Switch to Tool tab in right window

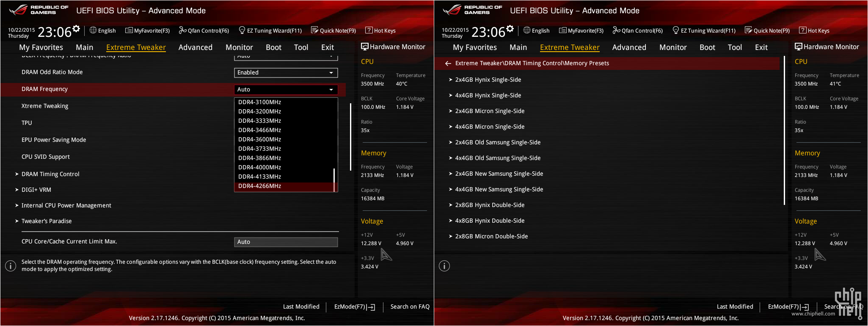pos(735,47)
